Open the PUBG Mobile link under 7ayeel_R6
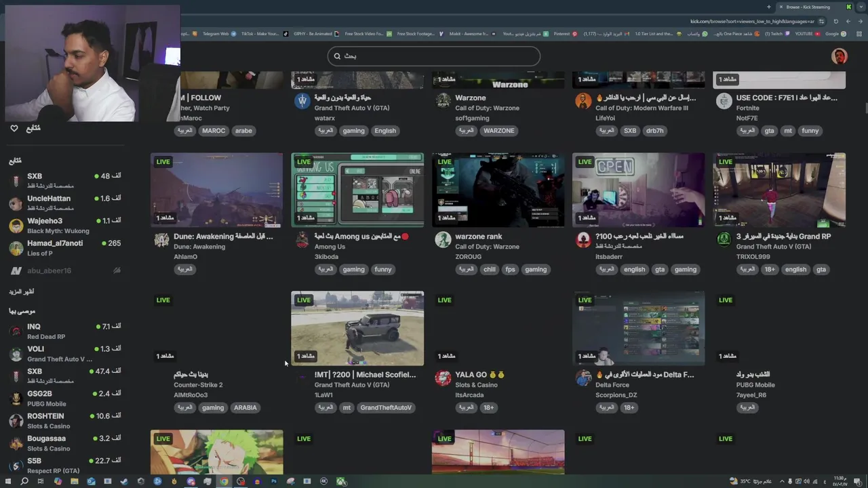Image resolution: width=868 pixels, height=488 pixels. (x=755, y=385)
